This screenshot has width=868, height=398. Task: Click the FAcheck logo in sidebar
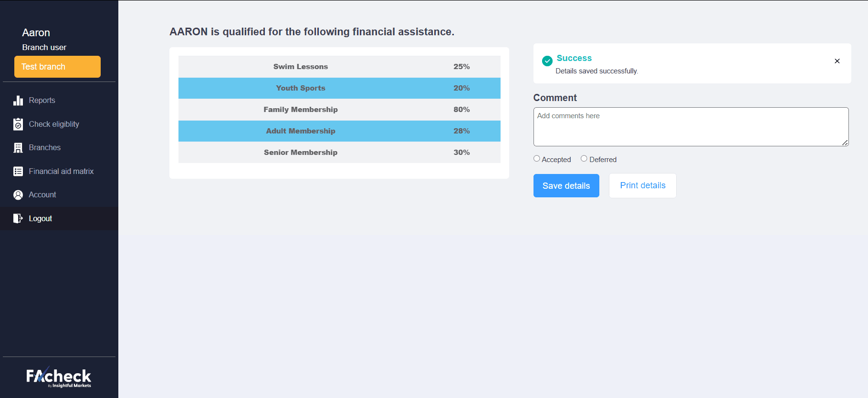point(59,378)
